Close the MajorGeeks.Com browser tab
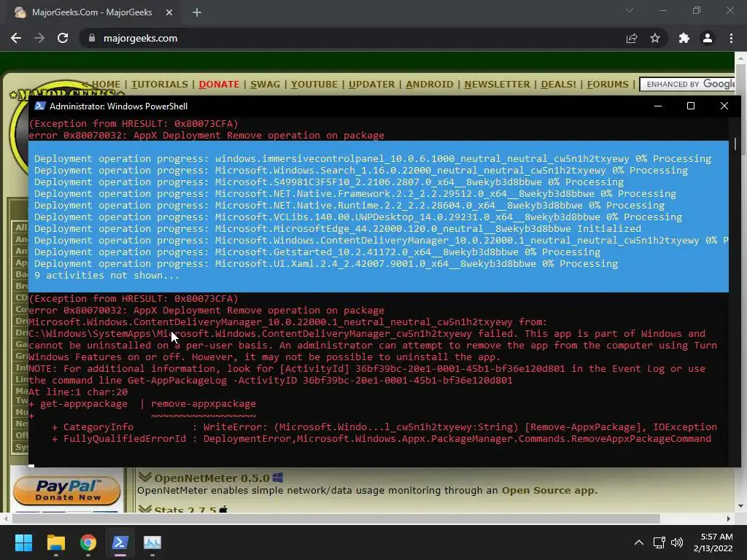 pos(169,12)
